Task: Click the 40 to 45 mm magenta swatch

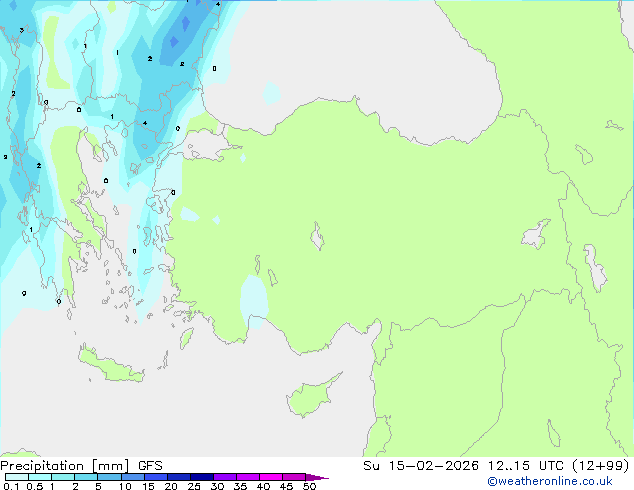Action: pos(271,477)
